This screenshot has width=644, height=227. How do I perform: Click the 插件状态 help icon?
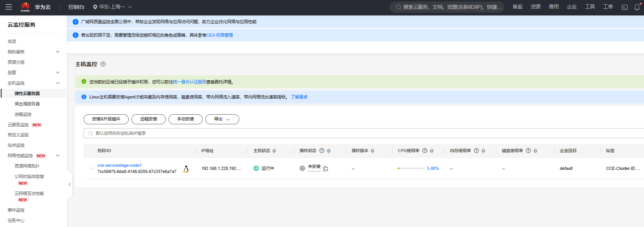click(x=322, y=151)
